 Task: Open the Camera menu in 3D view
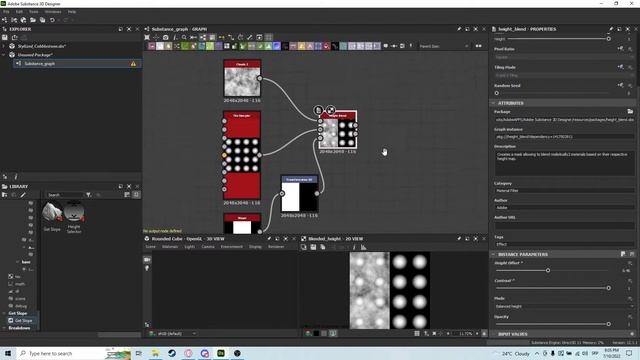pos(208,247)
